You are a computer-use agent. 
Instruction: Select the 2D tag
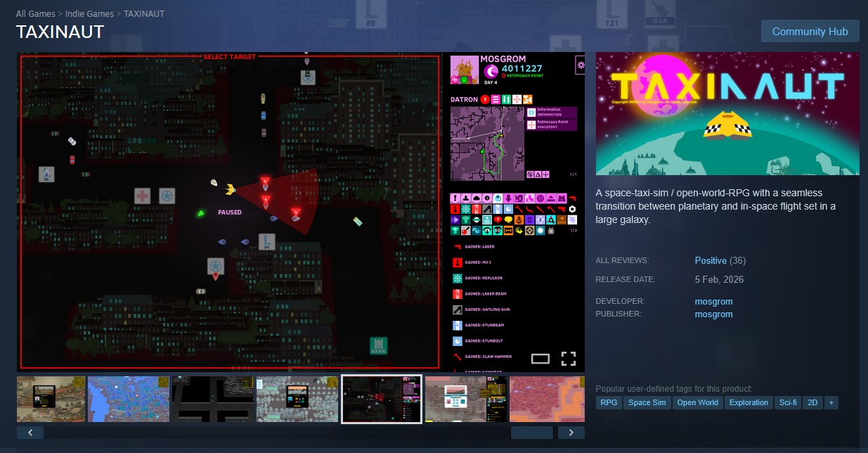tap(812, 403)
